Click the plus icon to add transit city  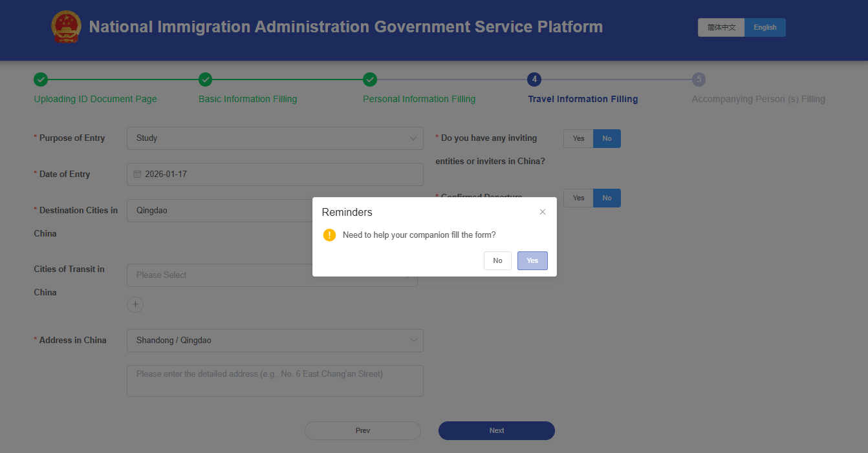coord(135,304)
